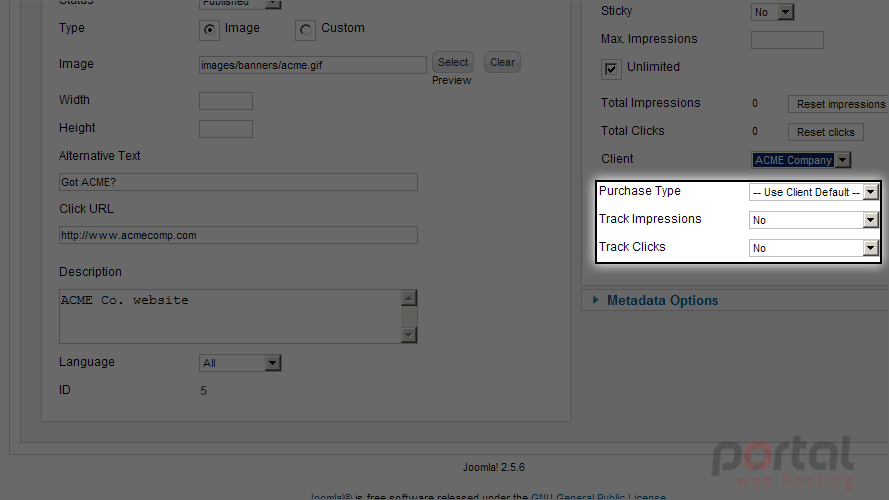
Task: Open the GNU General Public License link
Action: click(x=598, y=497)
